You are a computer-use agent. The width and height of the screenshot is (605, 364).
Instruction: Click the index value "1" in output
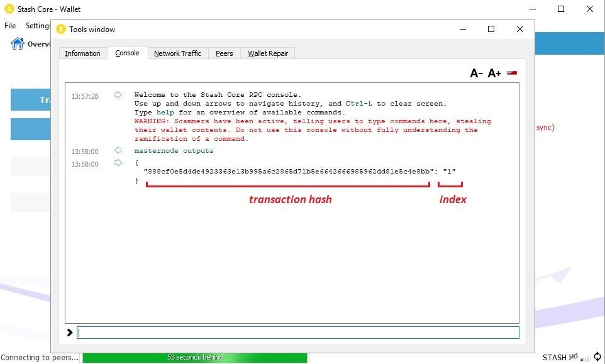coord(450,171)
